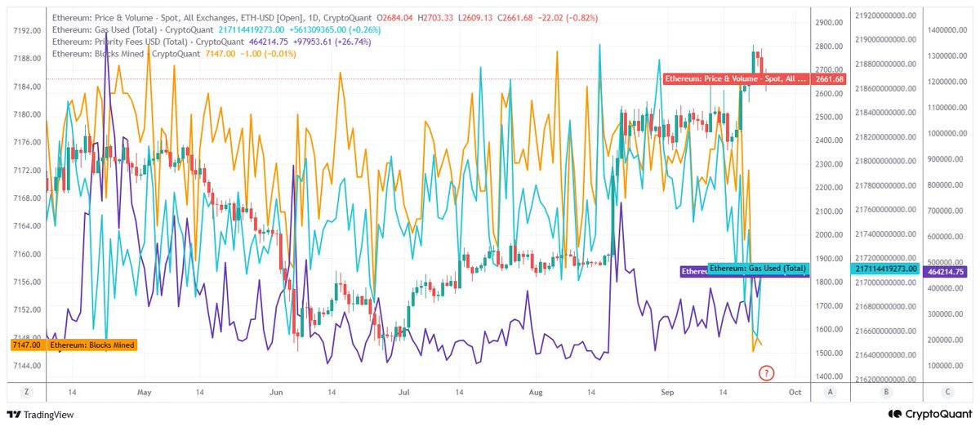Click the red Price & Volume price line label

(x=735, y=79)
